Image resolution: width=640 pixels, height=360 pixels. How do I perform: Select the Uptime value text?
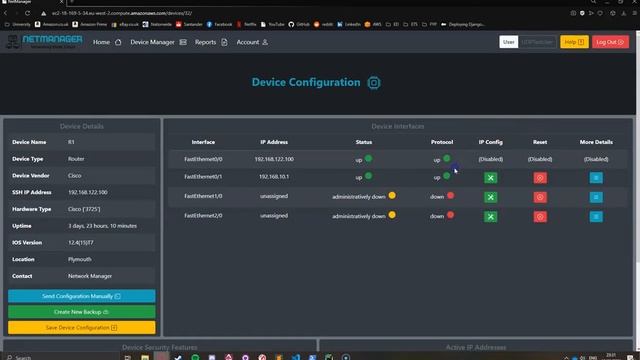coord(102,226)
